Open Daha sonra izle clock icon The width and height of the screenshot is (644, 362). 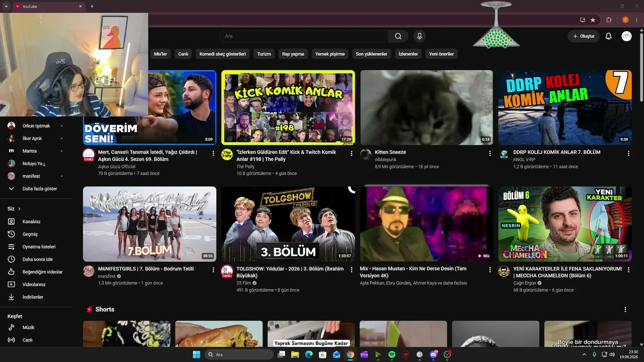[11, 259]
